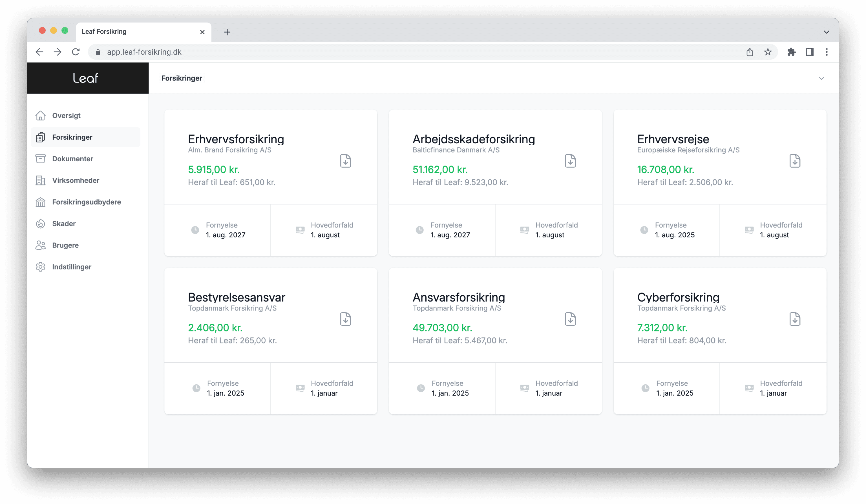Open the chevron at the top right corner
The width and height of the screenshot is (866, 504).
827,32
